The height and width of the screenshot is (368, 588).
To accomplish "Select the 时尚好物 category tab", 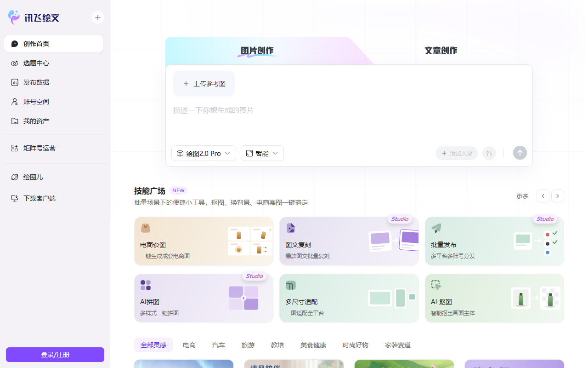I will [x=356, y=345].
